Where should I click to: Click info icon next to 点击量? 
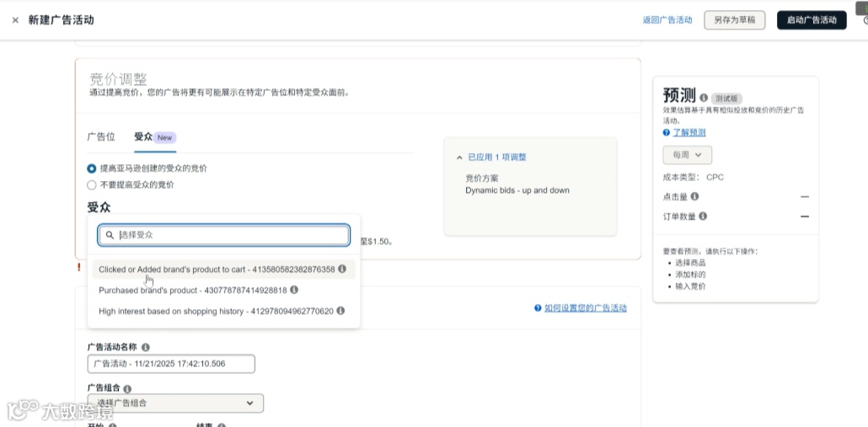[x=694, y=195]
